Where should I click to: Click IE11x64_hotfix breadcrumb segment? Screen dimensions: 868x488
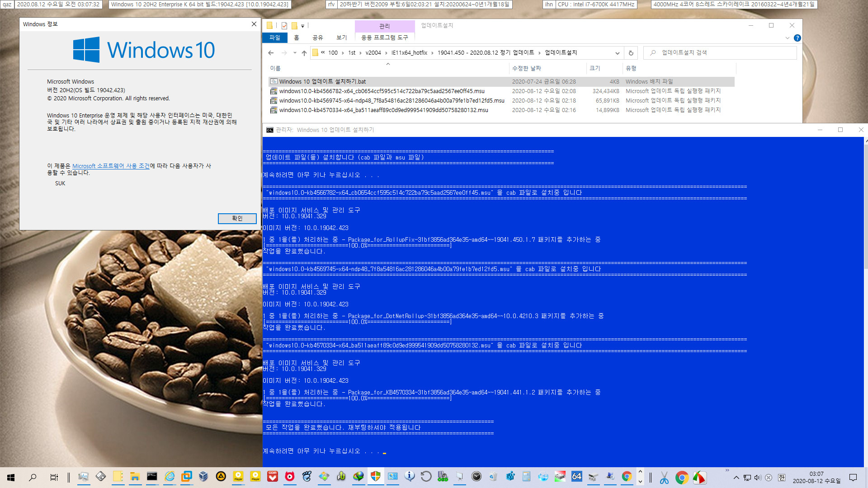coord(409,53)
